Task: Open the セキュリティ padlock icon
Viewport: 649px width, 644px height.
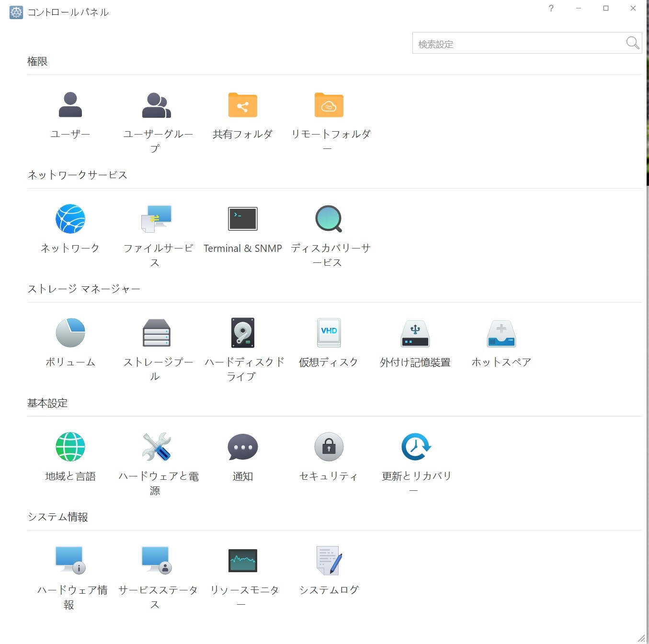Action: [329, 447]
